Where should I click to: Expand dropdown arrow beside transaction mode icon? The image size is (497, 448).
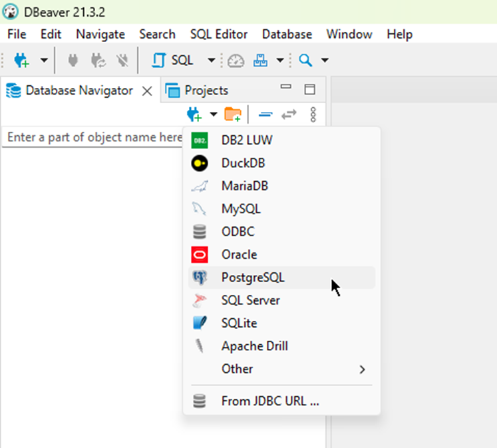pyautogui.click(x=280, y=60)
